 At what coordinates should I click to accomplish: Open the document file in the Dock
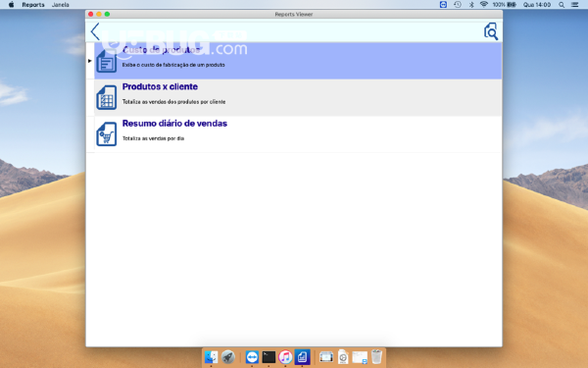(x=343, y=357)
